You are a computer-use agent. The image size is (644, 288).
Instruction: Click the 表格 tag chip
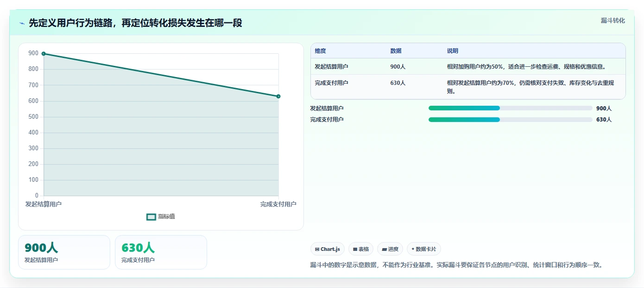coord(361,249)
